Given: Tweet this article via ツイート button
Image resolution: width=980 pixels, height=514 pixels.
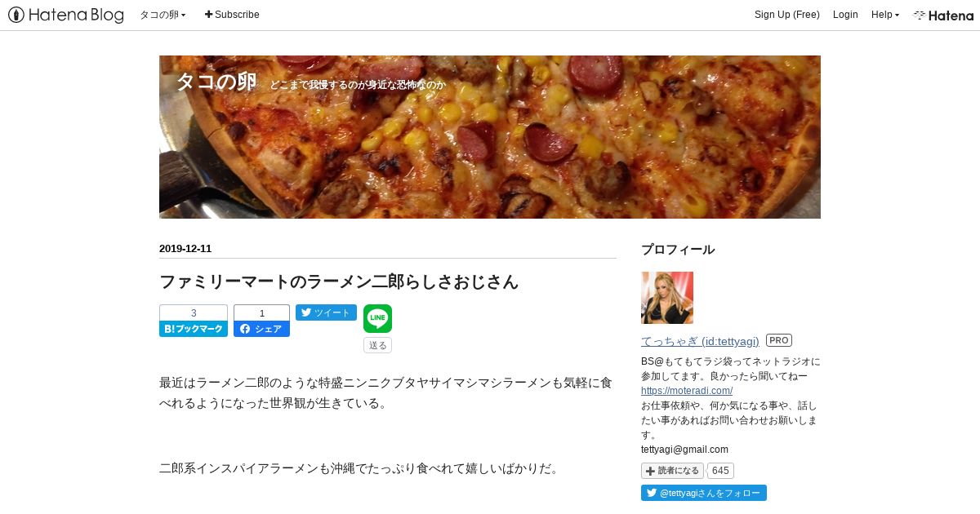Looking at the screenshot, I should point(326,312).
